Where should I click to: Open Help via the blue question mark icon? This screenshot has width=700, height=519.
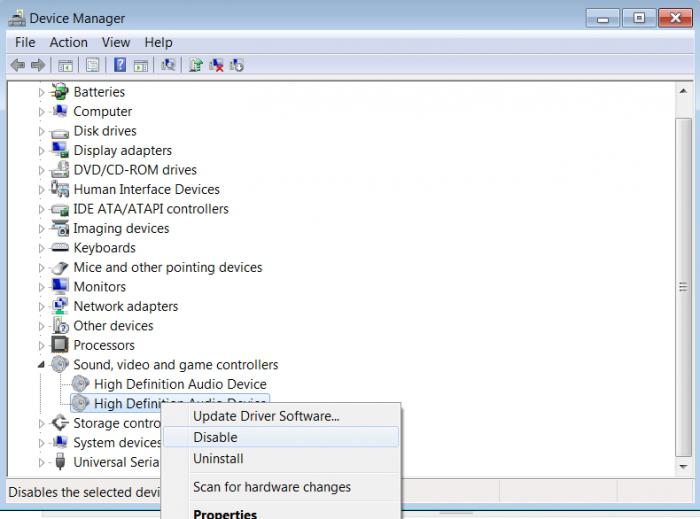[120, 65]
